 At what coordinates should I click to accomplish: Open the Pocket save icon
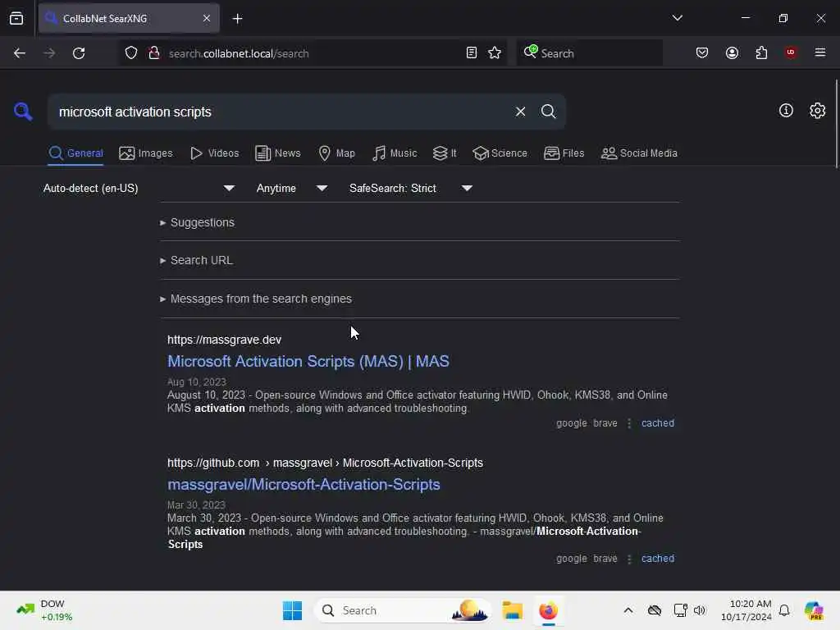[702, 53]
